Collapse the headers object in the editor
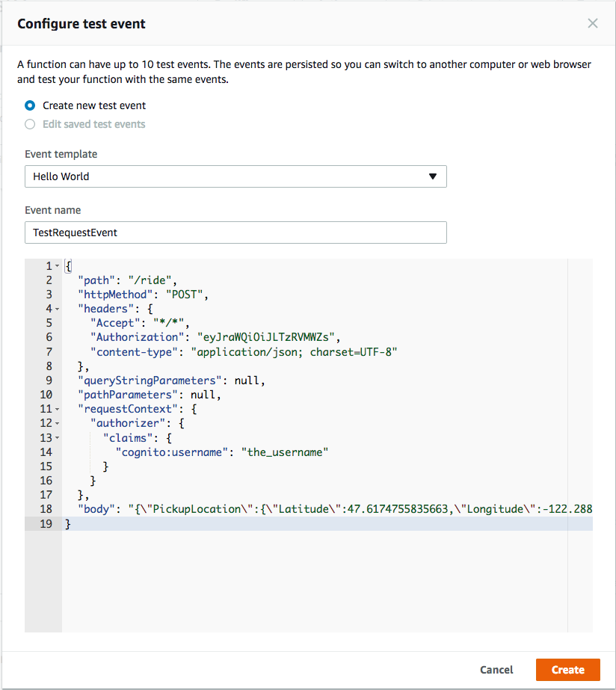Image resolution: width=616 pixels, height=690 pixels. pos(55,309)
